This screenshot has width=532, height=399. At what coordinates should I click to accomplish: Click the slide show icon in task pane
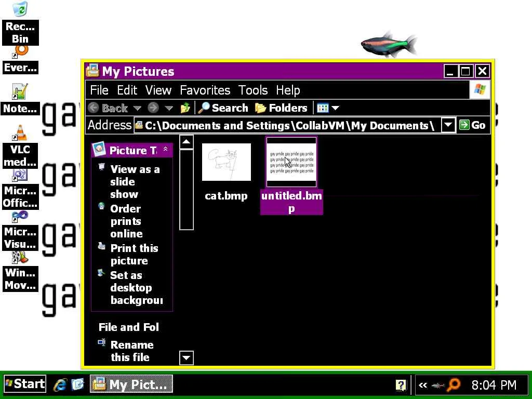pos(101,167)
